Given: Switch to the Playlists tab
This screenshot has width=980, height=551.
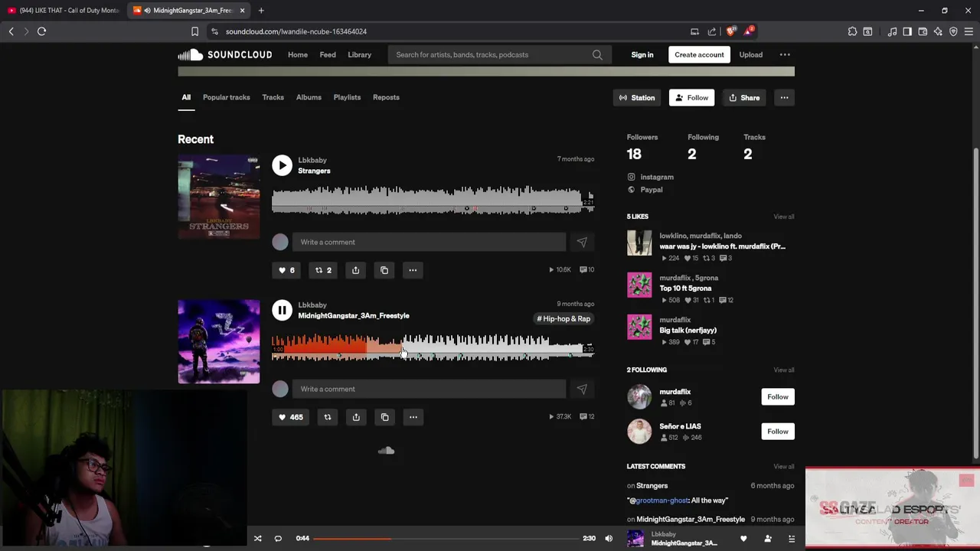Looking at the screenshot, I should coord(347,97).
